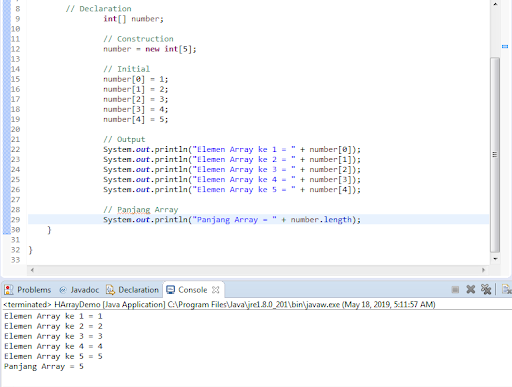Click the '// Construction' comment
512x387 pixels.
tap(138, 39)
